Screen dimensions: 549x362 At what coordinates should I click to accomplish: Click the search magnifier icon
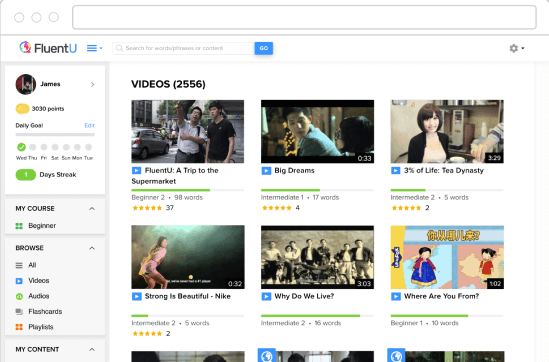click(119, 48)
